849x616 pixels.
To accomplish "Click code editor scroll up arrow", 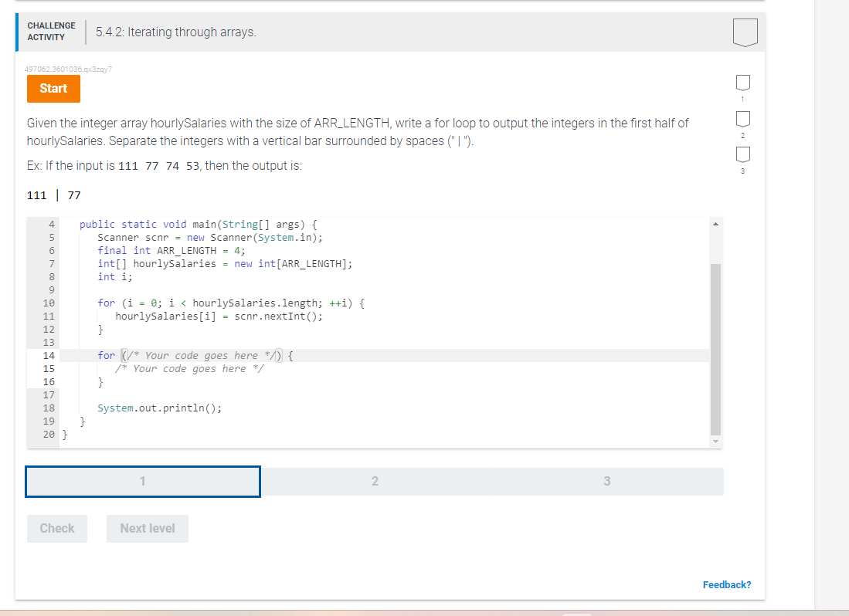I will coord(716,224).
